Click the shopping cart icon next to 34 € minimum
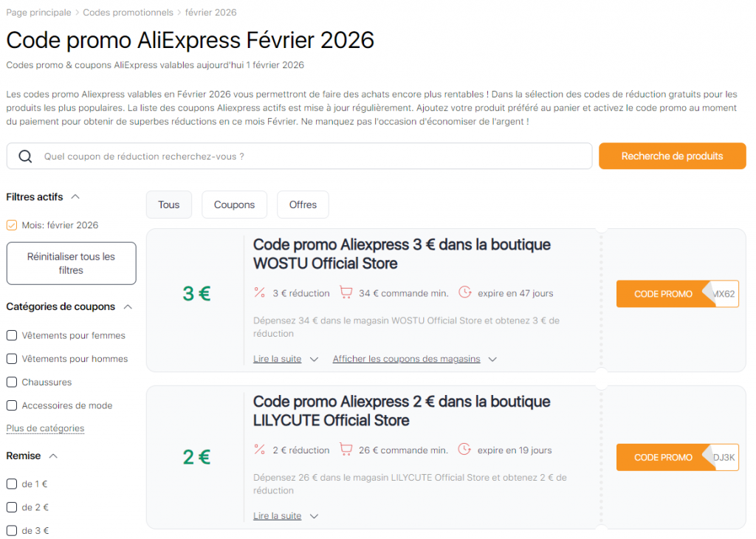Image resolution: width=756 pixels, height=539 pixels. (x=346, y=292)
